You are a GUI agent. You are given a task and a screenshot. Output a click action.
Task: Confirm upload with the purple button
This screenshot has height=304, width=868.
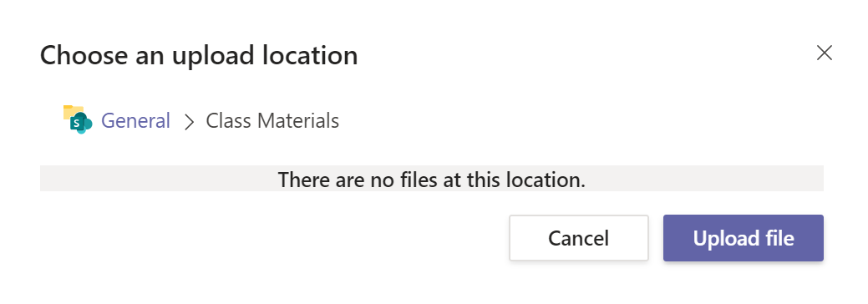(x=744, y=238)
